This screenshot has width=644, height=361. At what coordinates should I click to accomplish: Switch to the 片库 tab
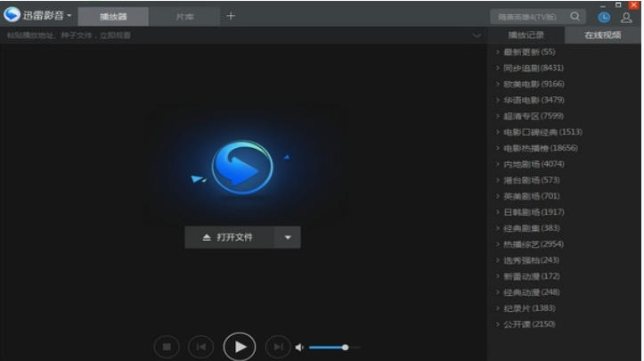(x=183, y=16)
